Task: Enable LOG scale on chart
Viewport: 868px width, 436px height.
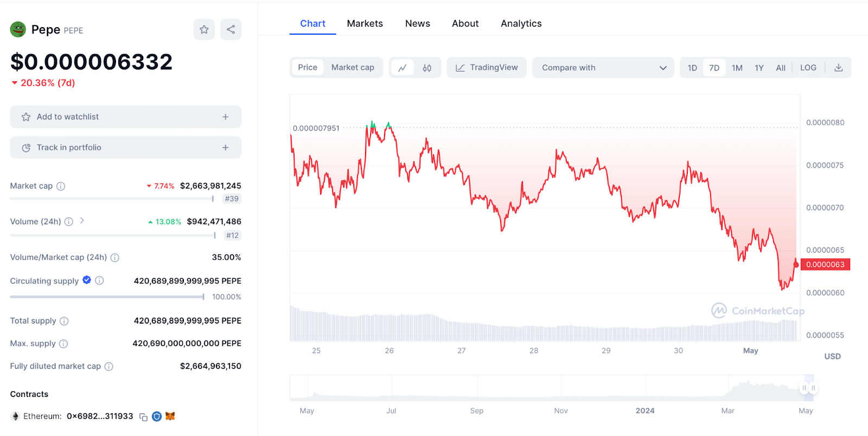Action: [x=808, y=68]
